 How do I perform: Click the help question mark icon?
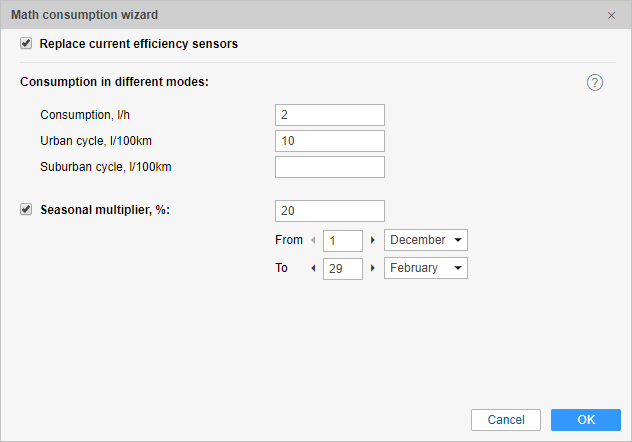click(595, 82)
